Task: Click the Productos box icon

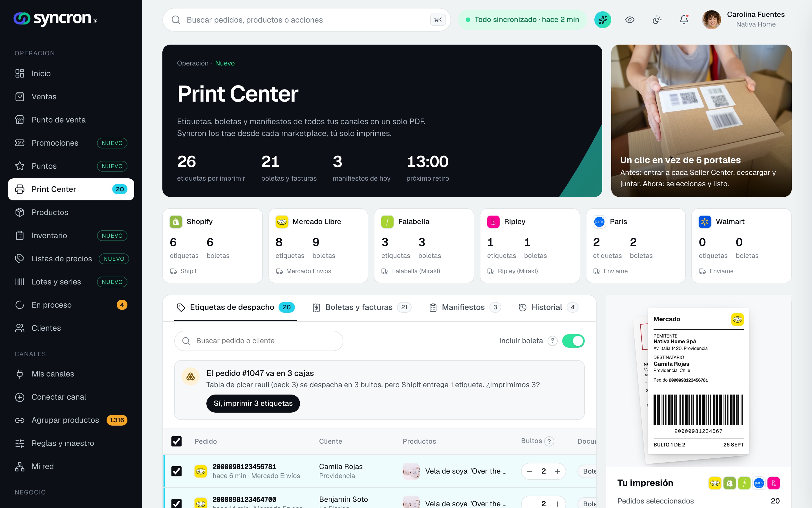Action: (x=20, y=212)
